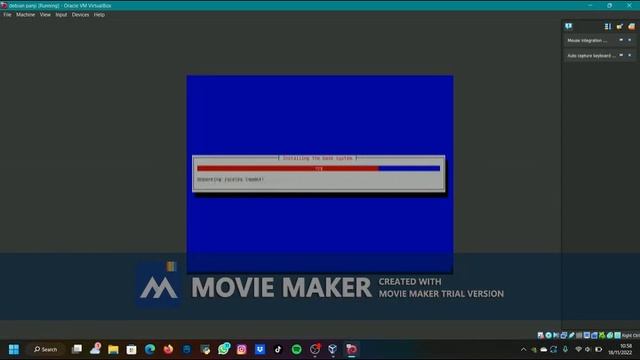
Task: Click the recording status icon
Action: pos(594,336)
